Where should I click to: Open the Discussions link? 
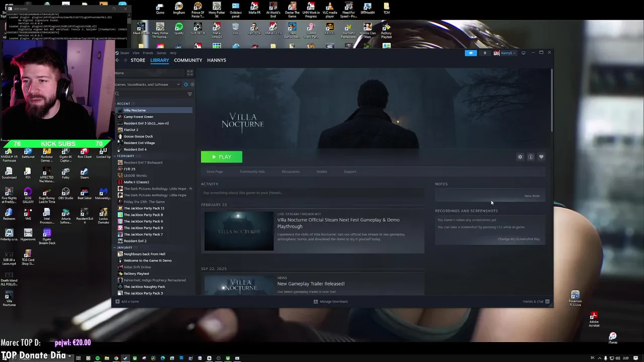pos(290,171)
